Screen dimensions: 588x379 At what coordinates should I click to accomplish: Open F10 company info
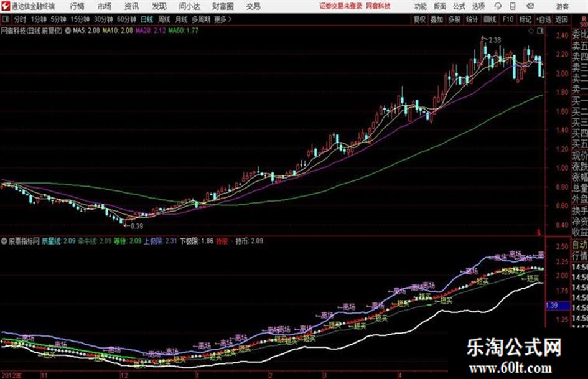coord(508,19)
